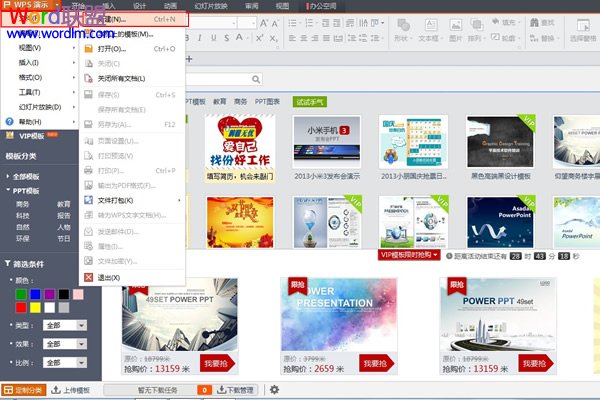Open the 类型 filter dropdown

82,325
